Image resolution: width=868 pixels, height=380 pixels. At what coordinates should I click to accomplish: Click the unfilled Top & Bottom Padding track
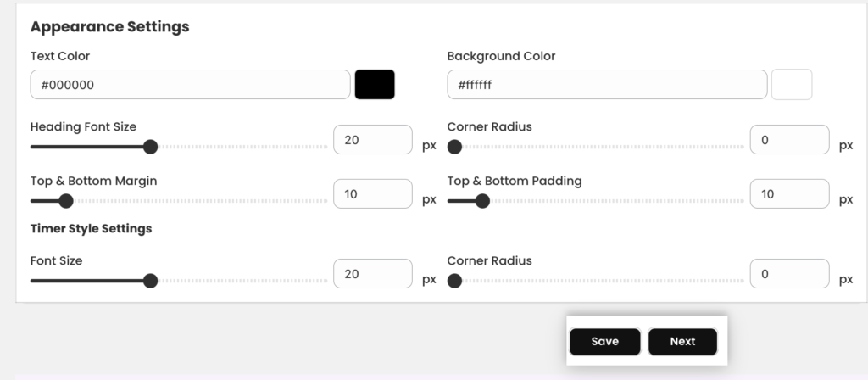[x=617, y=201]
